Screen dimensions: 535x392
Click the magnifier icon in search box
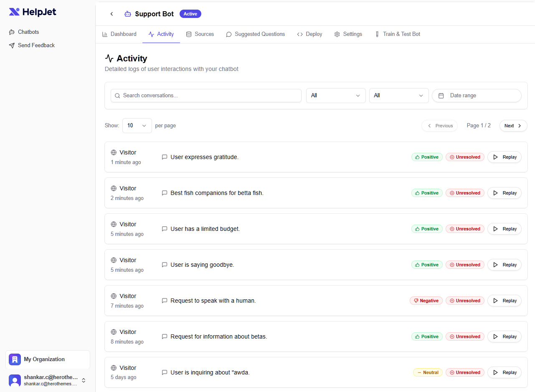(117, 96)
